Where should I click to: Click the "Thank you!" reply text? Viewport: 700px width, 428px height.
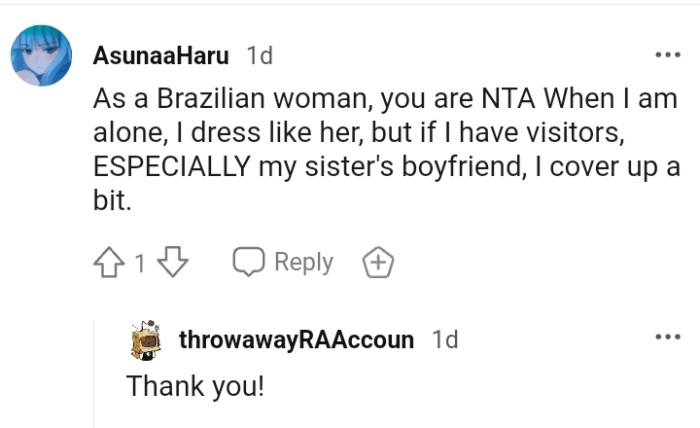tap(195, 386)
